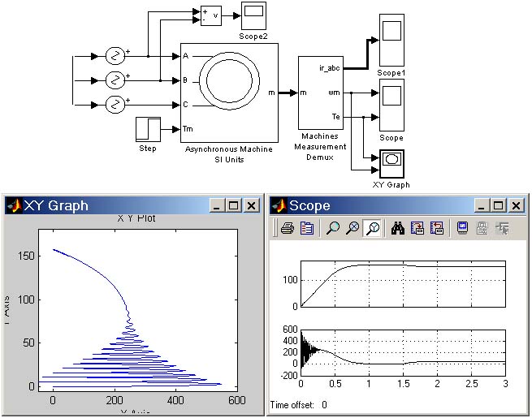
Task: Select Zoom X-axis tool in Scope toolbar
Action: (353, 228)
